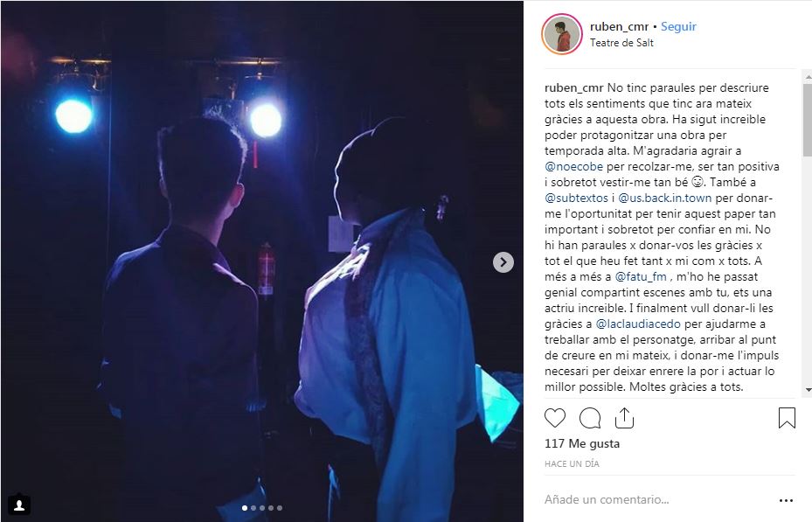Advance to next photo in carousel

click(x=503, y=262)
